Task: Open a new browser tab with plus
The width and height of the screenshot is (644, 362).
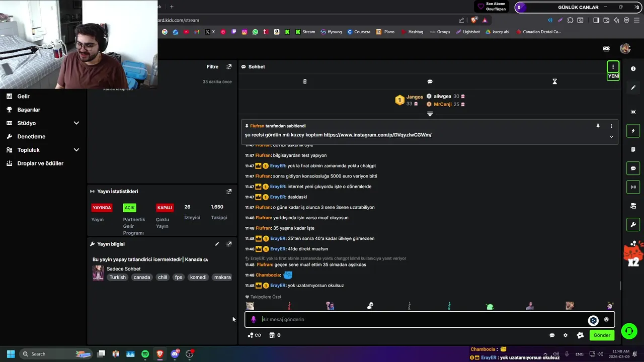Action: [172, 7]
